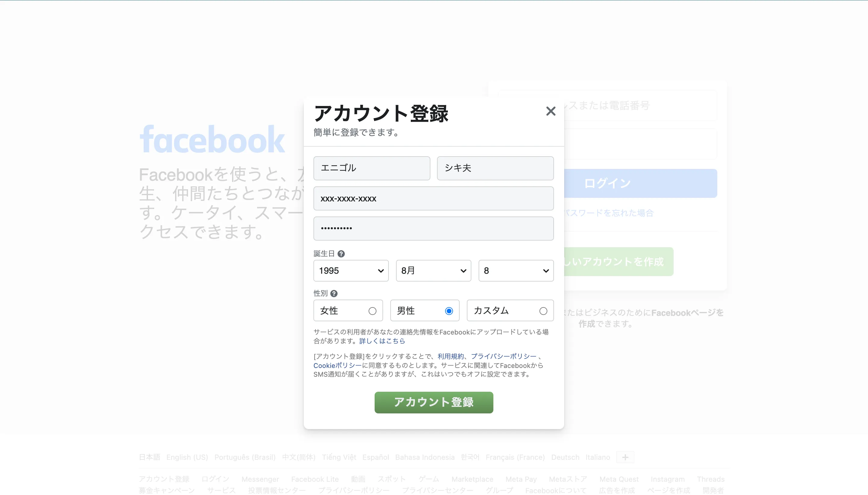Open the footer ゲーム link
This screenshot has height=495, width=868.
[x=429, y=479]
